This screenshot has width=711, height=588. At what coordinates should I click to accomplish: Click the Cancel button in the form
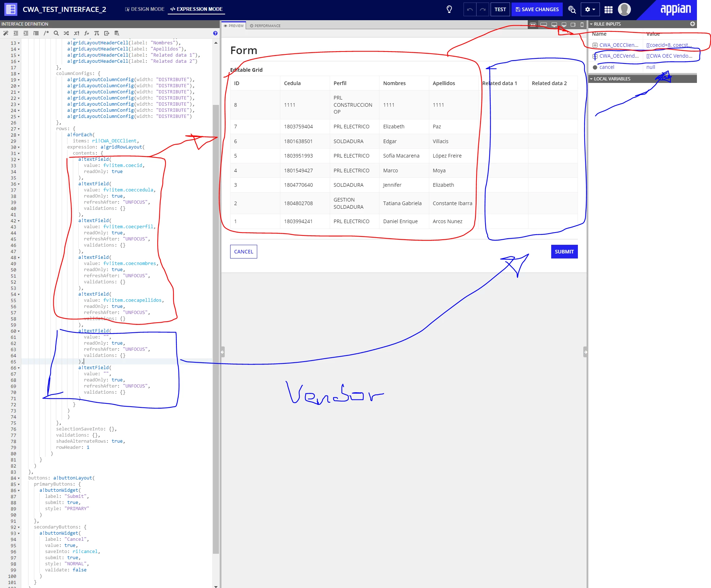(243, 252)
